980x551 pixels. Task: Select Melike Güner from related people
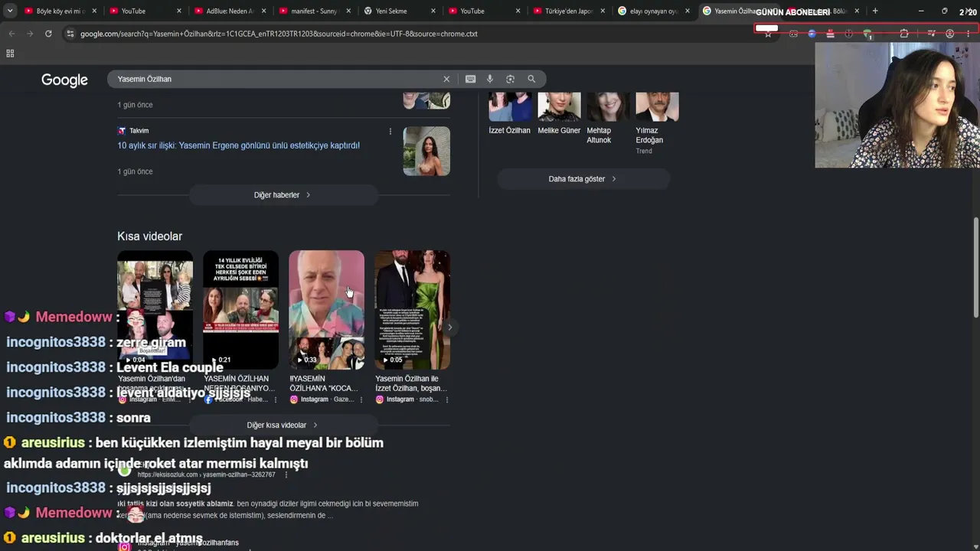[x=559, y=113]
